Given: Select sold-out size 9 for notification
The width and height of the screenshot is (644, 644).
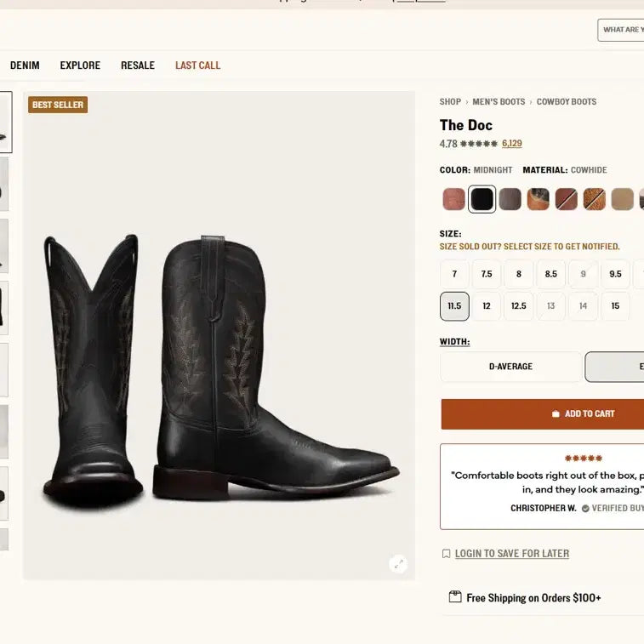Looking at the screenshot, I should (x=584, y=274).
